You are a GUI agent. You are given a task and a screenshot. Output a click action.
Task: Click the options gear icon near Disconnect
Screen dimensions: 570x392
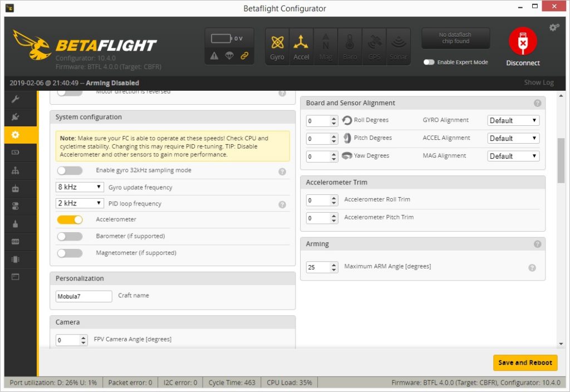[x=554, y=27]
